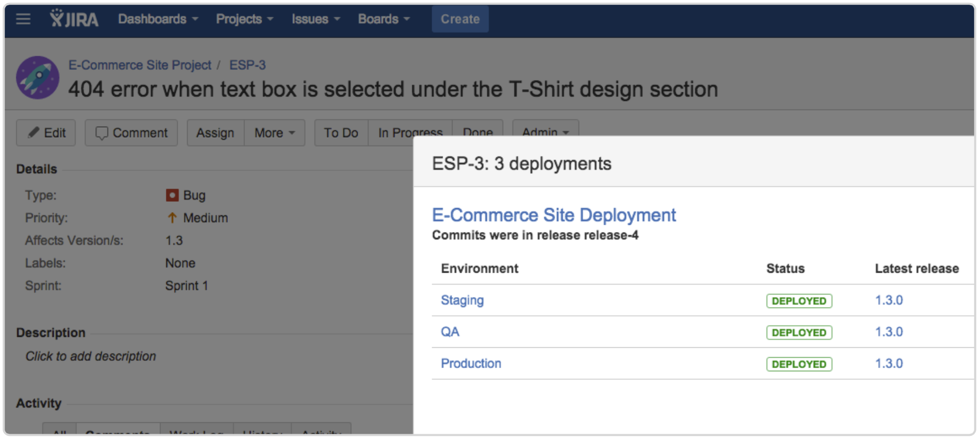
Task: Click the Labels None value
Action: (180, 263)
